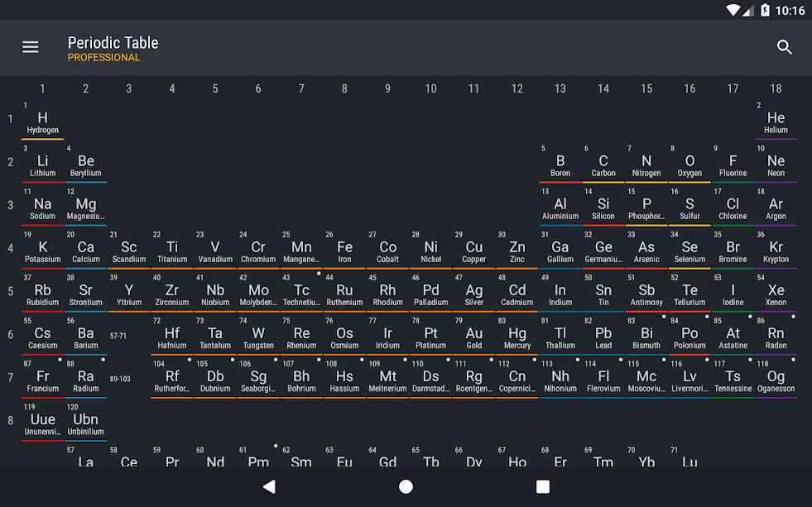This screenshot has height=507, width=812.
Task: Tap the Carbon element cell
Action: pyautogui.click(x=603, y=165)
